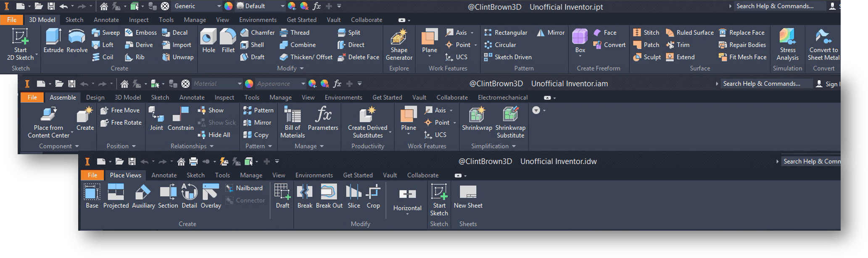Open Parameters in assembly ribbon
Screen dimensions: 868x258
pos(323,119)
